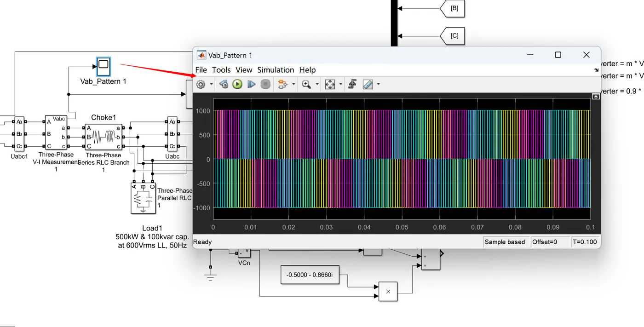Click the 1000 y-axis label
Image resolution: width=644 pixels, height=327 pixels.
(x=203, y=111)
